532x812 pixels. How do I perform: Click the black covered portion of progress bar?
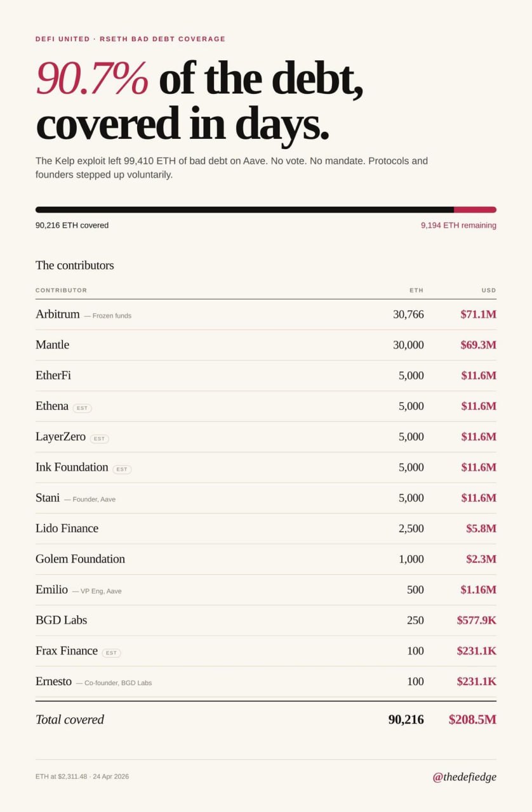pos(244,210)
